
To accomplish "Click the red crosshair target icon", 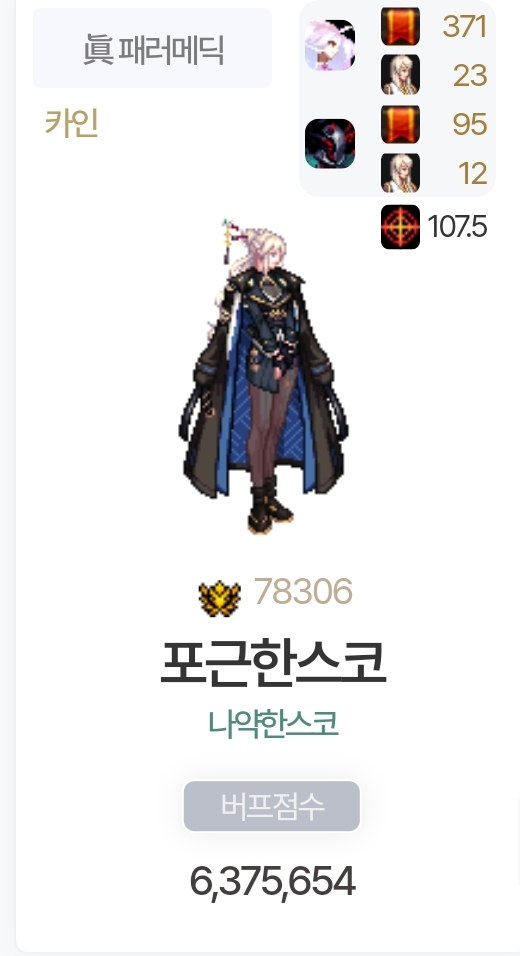I will 401,227.
